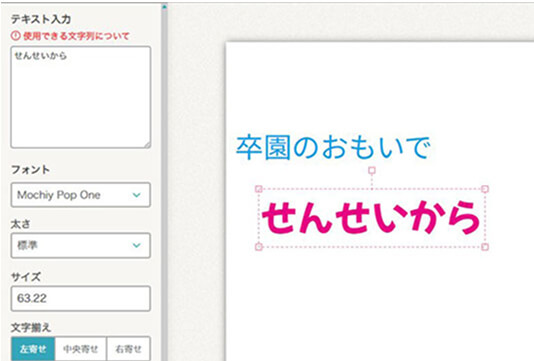Click inside the テキスト入力 text area
The width and height of the screenshot is (534, 361).
coord(81,97)
